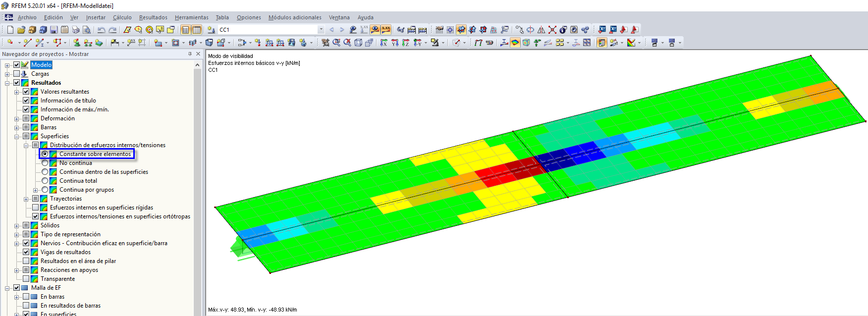Select Reacciones en apoyos tree item
The width and height of the screenshot is (868, 316).
coord(69,270)
